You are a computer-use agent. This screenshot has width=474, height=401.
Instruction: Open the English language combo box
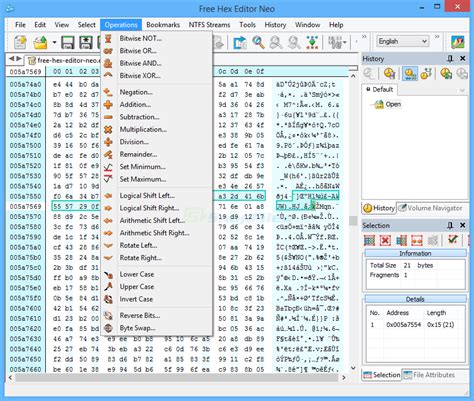(x=403, y=41)
